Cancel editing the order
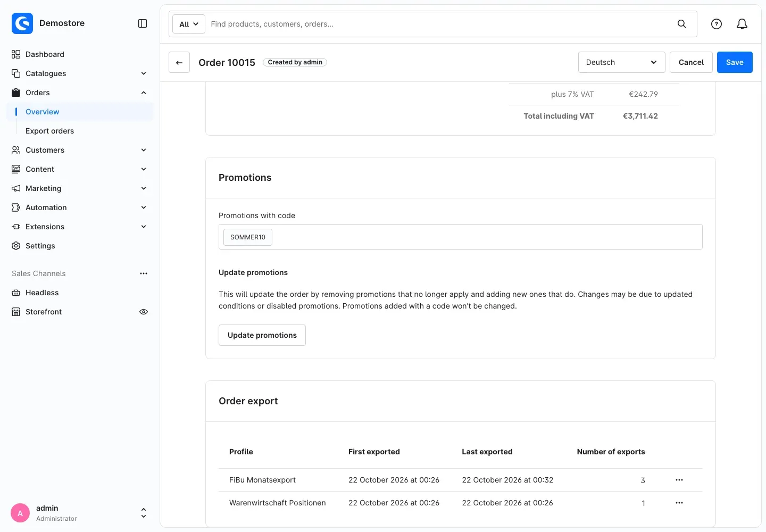 691,62
